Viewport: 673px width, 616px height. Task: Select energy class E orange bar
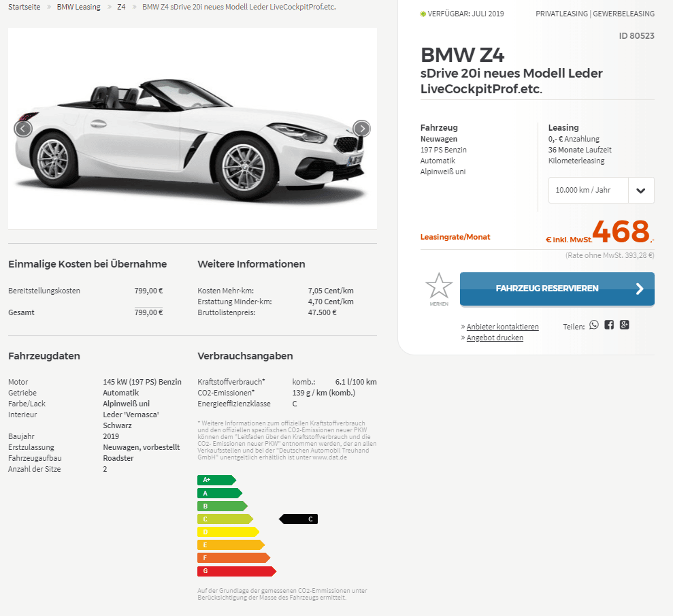(231, 545)
